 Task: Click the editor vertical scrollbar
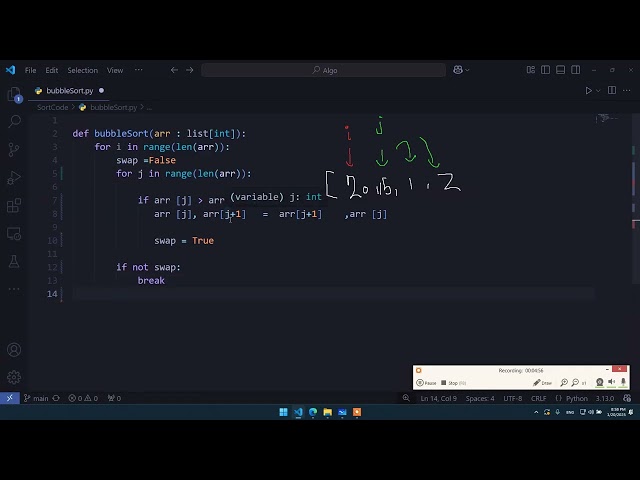coord(635,199)
